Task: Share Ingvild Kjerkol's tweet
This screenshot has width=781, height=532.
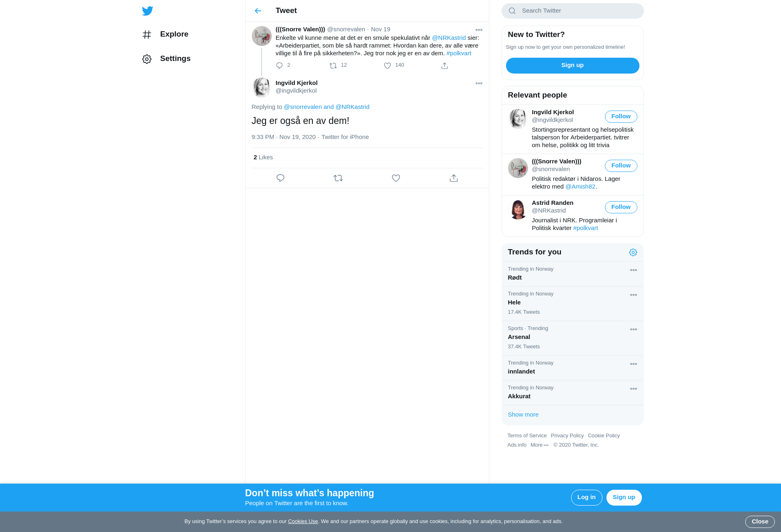Action: (454, 178)
